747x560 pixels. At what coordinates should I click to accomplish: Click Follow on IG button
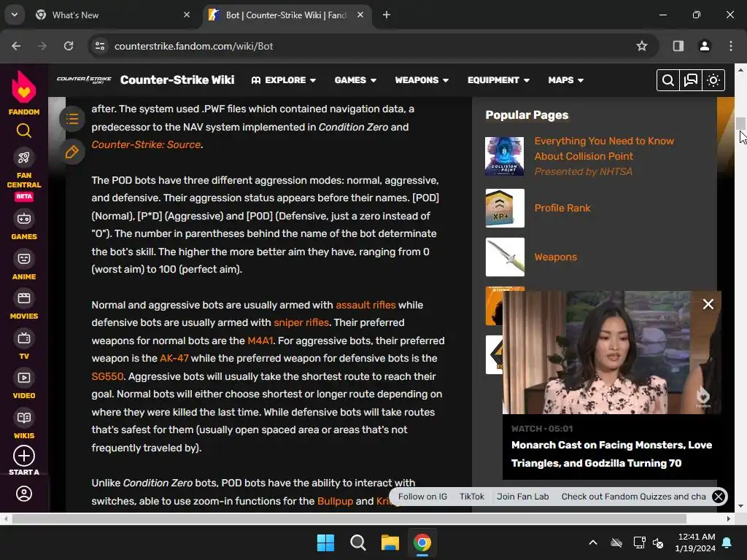[x=422, y=497]
